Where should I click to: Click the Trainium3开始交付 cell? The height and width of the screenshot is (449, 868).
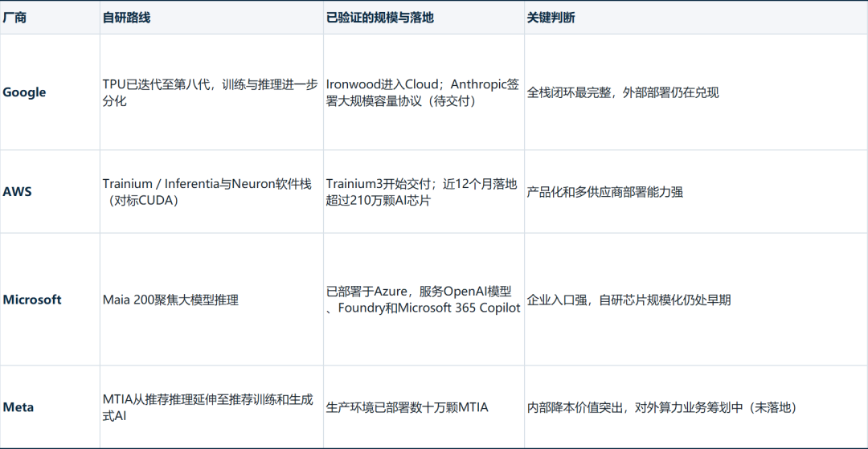click(x=424, y=192)
